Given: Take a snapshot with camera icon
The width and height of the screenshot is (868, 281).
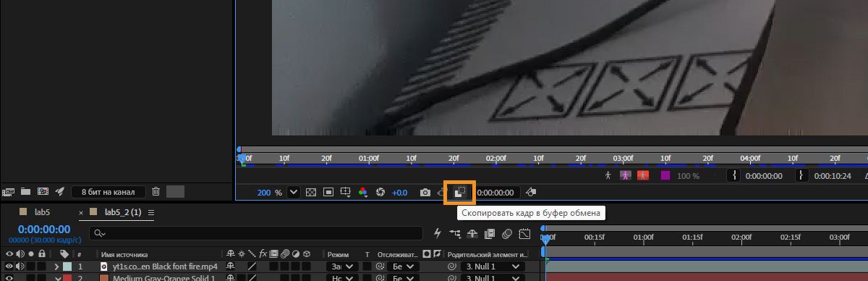Looking at the screenshot, I should (x=425, y=193).
